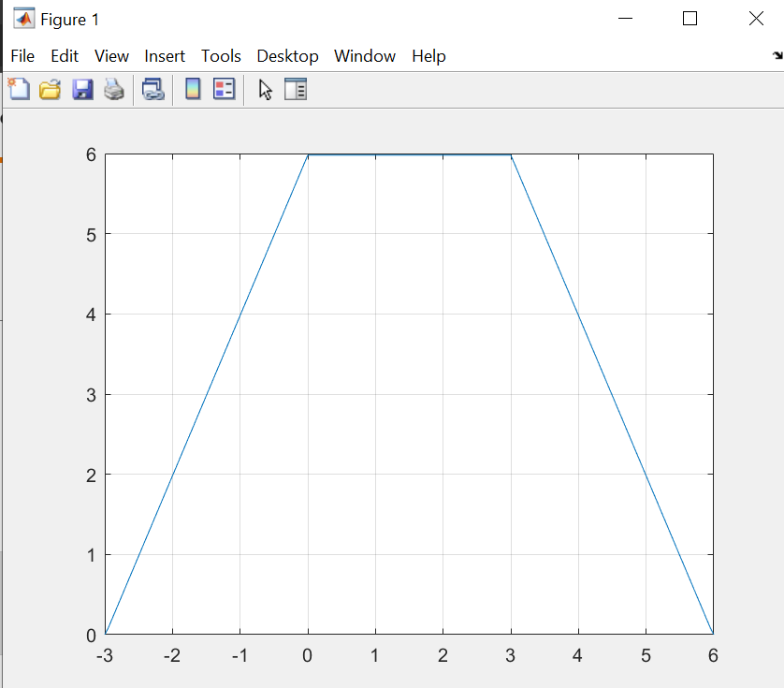
Task: Click y-axis tick label 2
Action: [91, 476]
